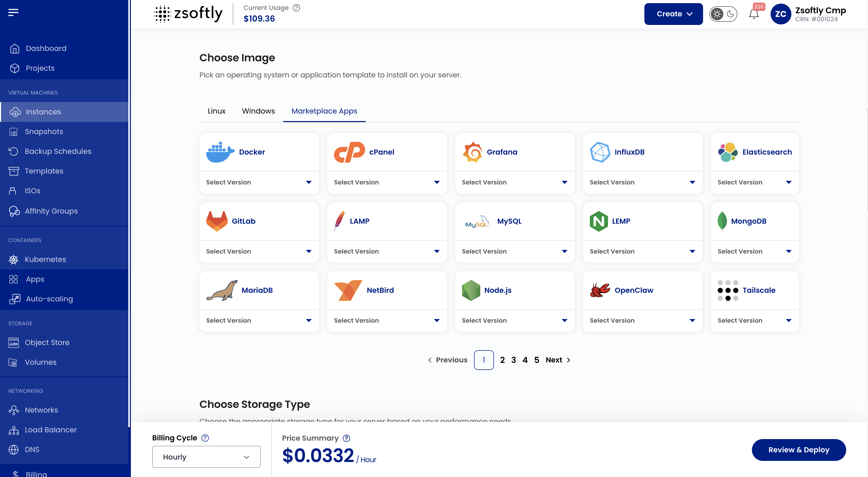Open Docker Select Version dropdown
The width and height of the screenshot is (868, 477).
(259, 182)
